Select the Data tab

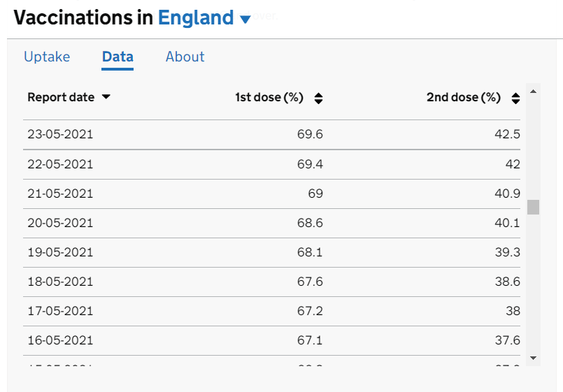click(x=117, y=57)
